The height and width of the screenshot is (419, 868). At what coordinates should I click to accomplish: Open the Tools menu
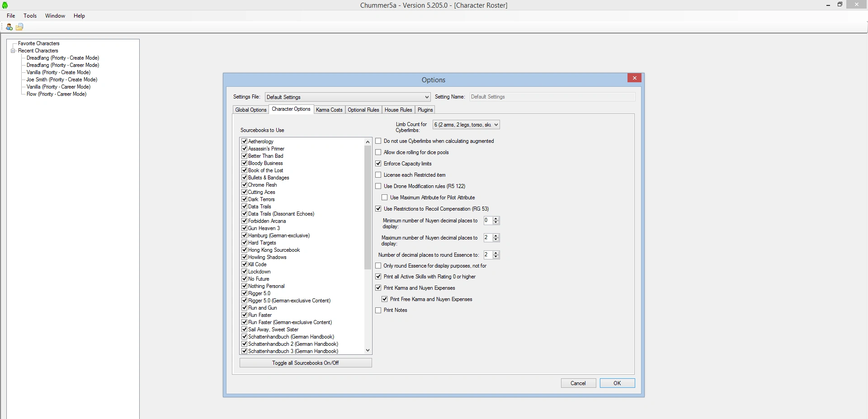pyautogui.click(x=30, y=16)
